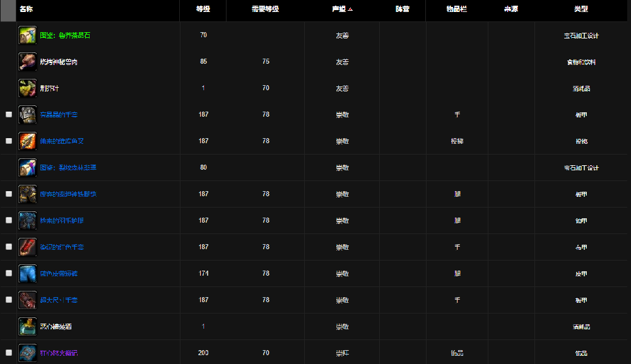
Task: Open the green 图鉴 item link in first row
Action: 65,36
